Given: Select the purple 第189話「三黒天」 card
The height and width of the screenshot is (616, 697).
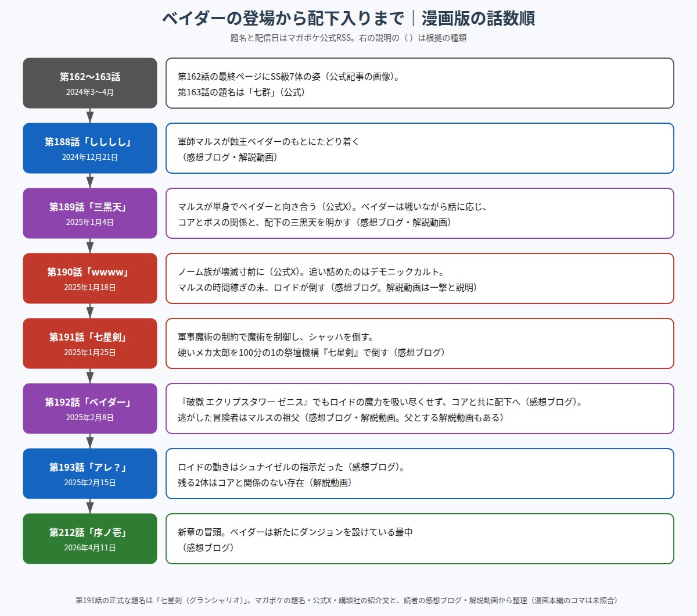Looking at the screenshot, I should point(90,213).
